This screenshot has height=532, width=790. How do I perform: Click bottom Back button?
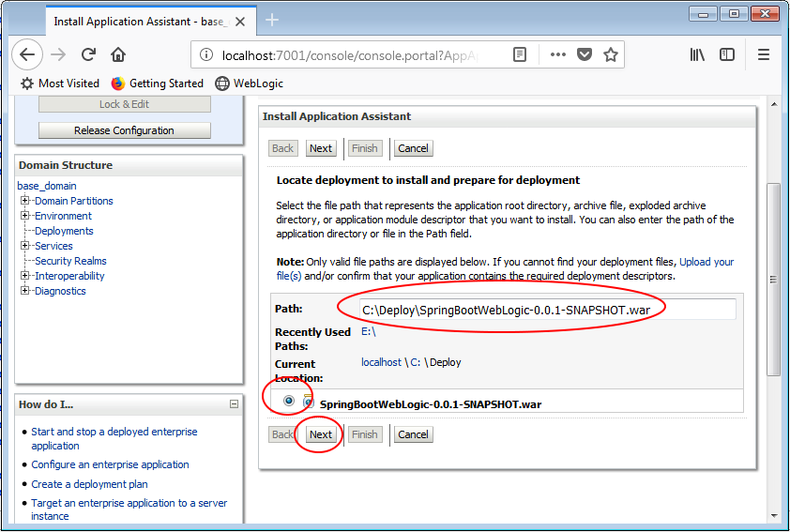(282, 434)
